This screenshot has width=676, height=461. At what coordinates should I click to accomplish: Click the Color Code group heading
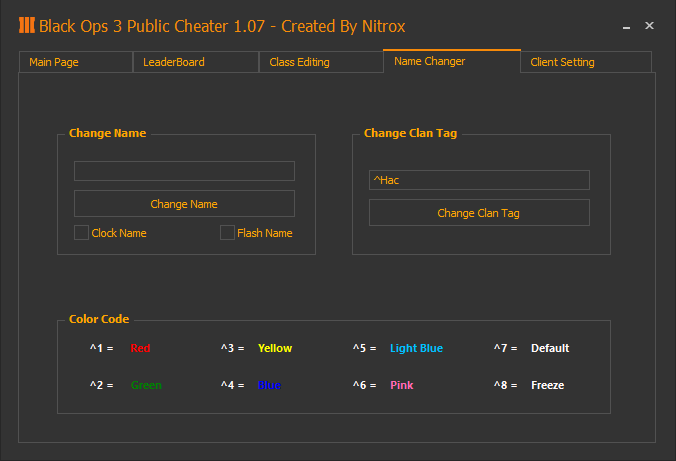point(99,319)
